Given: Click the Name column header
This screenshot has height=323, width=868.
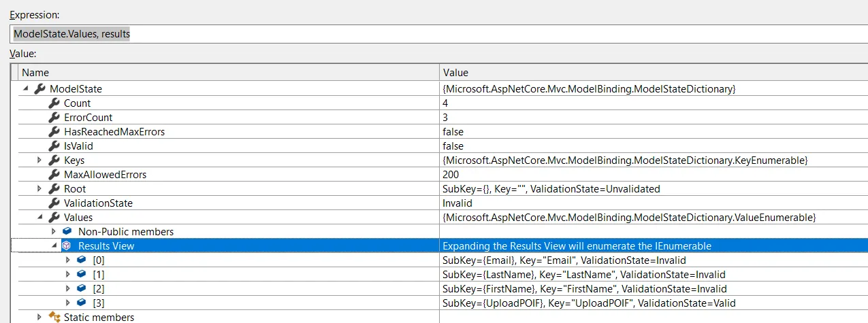Looking at the screenshot, I should coord(36,73).
